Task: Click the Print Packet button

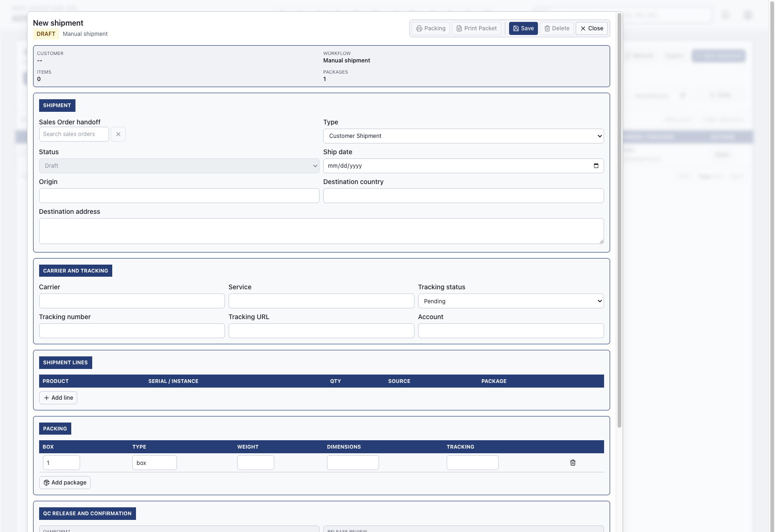Action: pyautogui.click(x=476, y=28)
